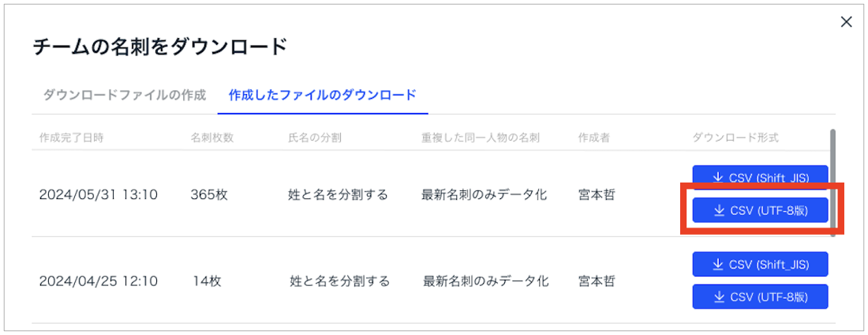Click the 365枚 card count cell
Viewport: 868px width, 335px height.
(x=208, y=194)
